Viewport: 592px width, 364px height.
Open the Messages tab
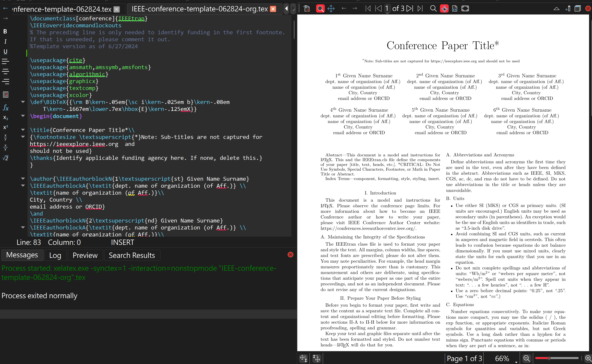coord(22,255)
